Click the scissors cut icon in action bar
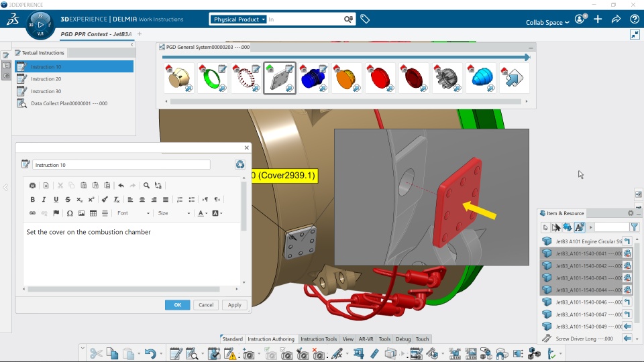The image size is (644, 362). (96, 353)
